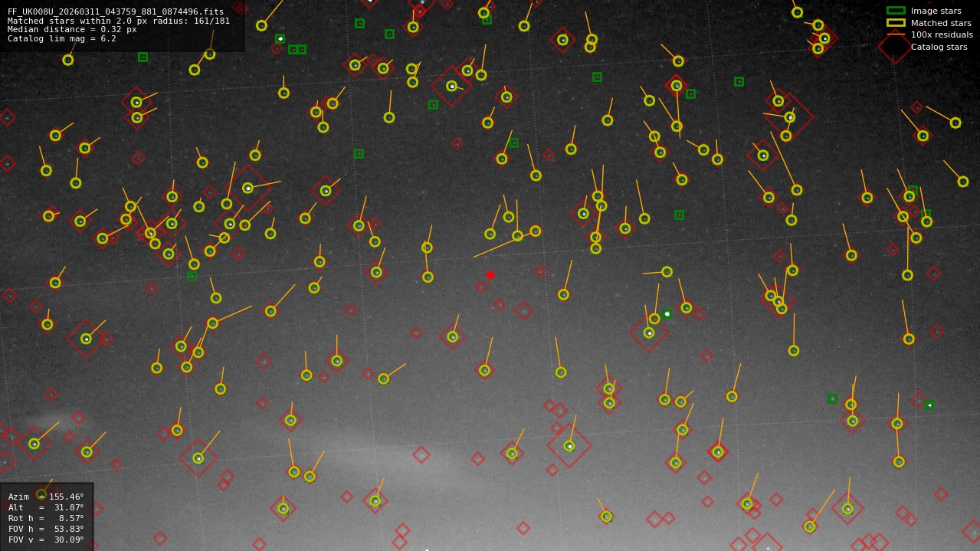Click the 'Catalog lim mag = 6.2' text
The width and height of the screenshot is (980, 551).
pos(62,39)
